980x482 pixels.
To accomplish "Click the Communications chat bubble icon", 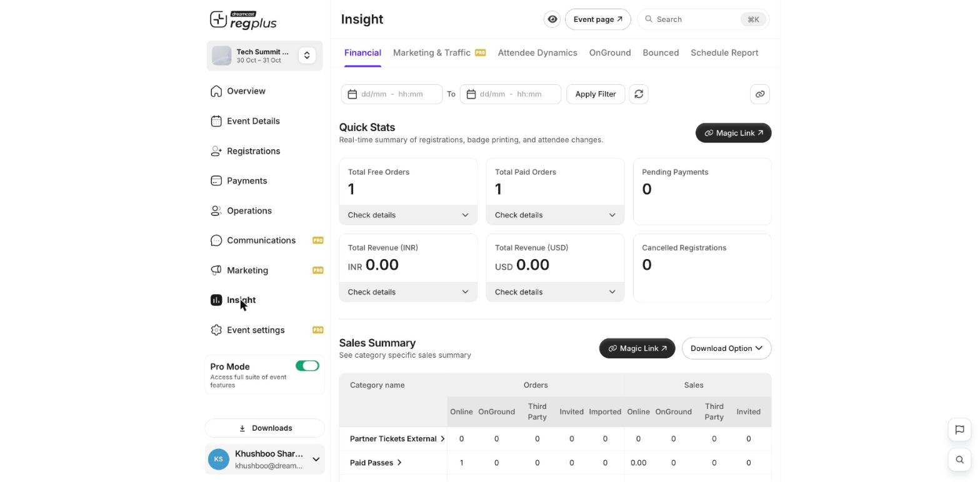I will tap(216, 240).
